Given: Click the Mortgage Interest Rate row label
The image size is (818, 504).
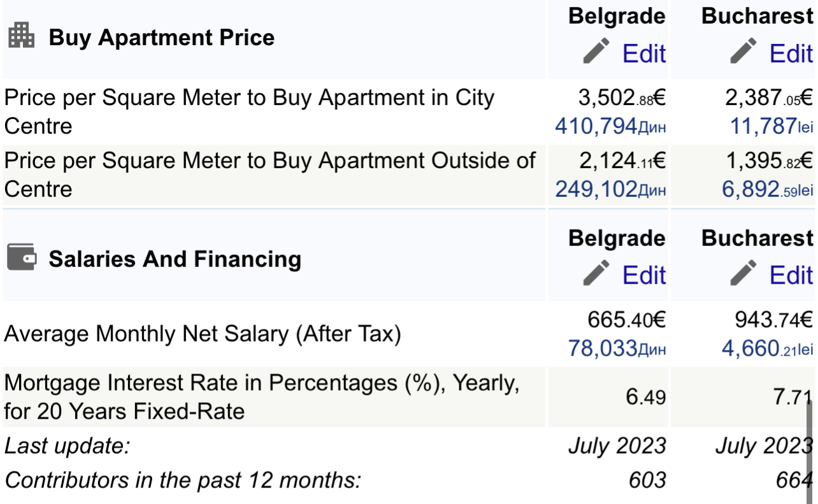Looking at the screenshot, I should point(261,396).
